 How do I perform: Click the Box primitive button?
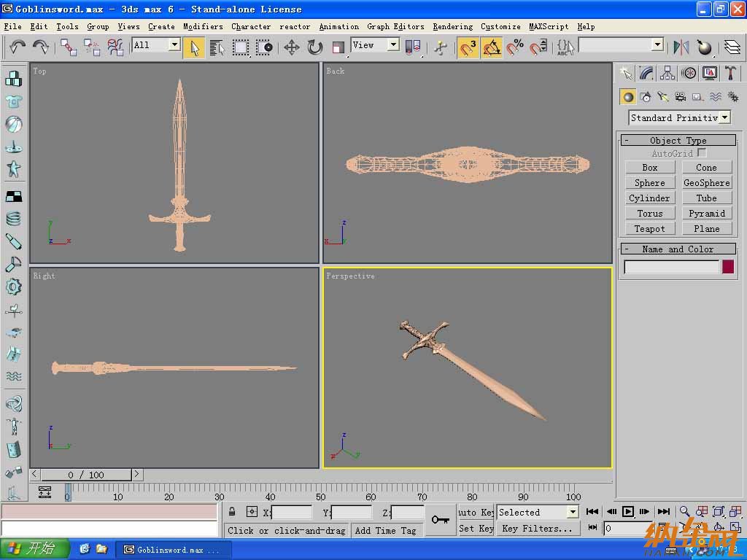(x=650, y=167)
